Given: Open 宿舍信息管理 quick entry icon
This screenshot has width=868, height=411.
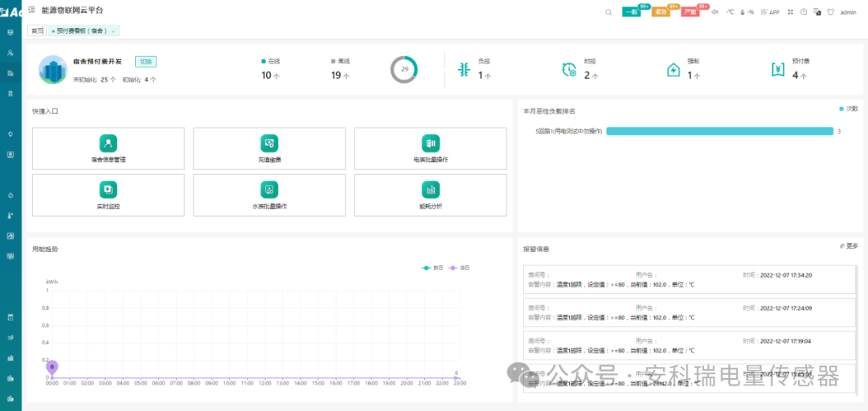Looking at the screenshot, I should coord(108,144).
